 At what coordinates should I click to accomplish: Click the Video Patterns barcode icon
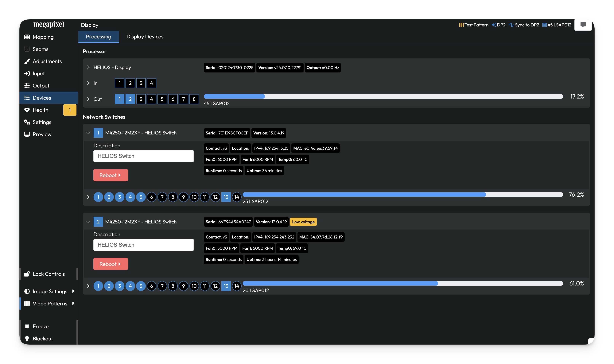27,304
